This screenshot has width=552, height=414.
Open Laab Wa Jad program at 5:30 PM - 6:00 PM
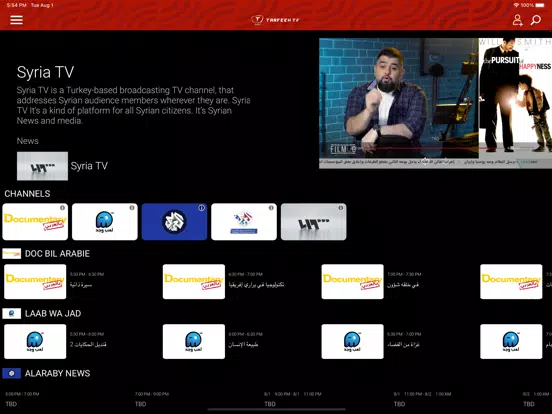[35, 341]
